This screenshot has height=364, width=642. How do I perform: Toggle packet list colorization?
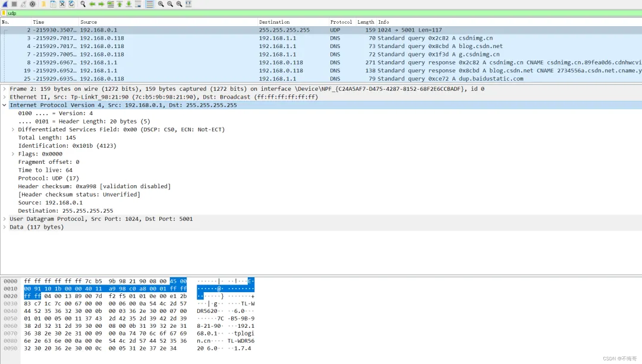[x=149, y=4]
